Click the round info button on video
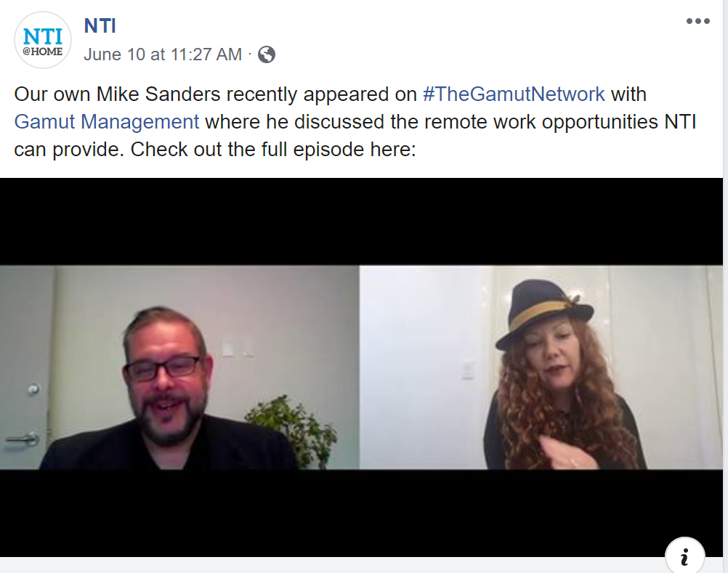728x573 pixels. point(685,556)
